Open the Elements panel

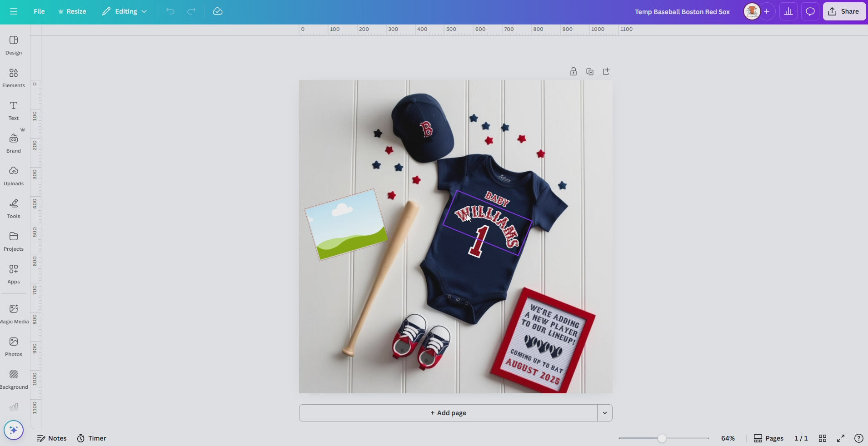14,78
